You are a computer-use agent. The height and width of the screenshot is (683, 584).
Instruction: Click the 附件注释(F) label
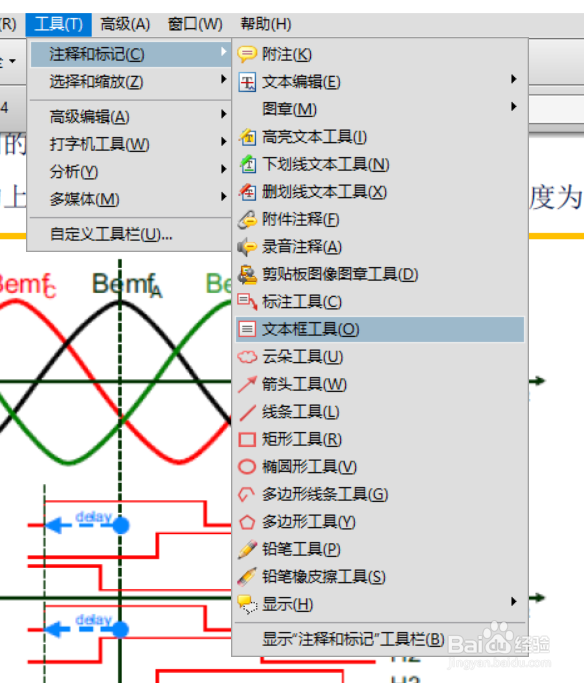point(300,220)
